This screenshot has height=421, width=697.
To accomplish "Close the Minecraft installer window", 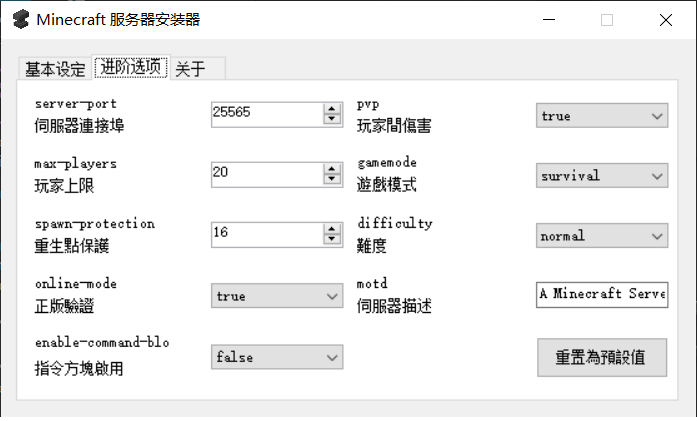I will click(x=665, y=20).
